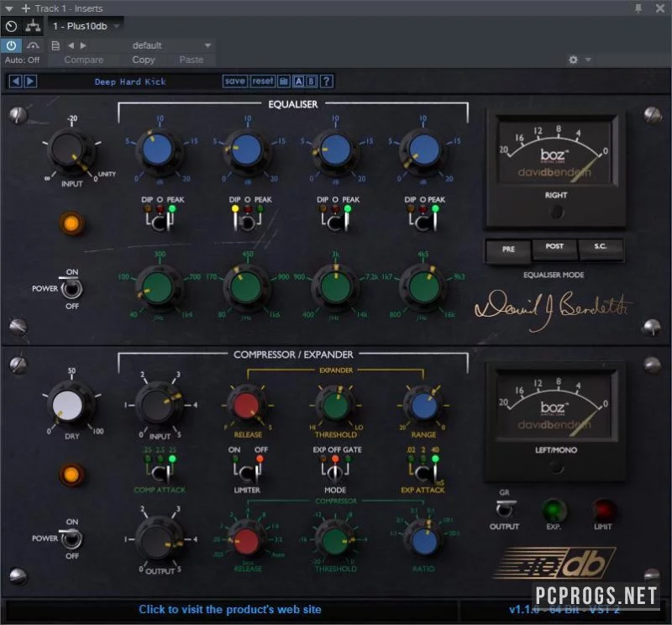Click the plus icon beside Track 1 - Inserts
The image size is (672, 625).
coord(26,8)
